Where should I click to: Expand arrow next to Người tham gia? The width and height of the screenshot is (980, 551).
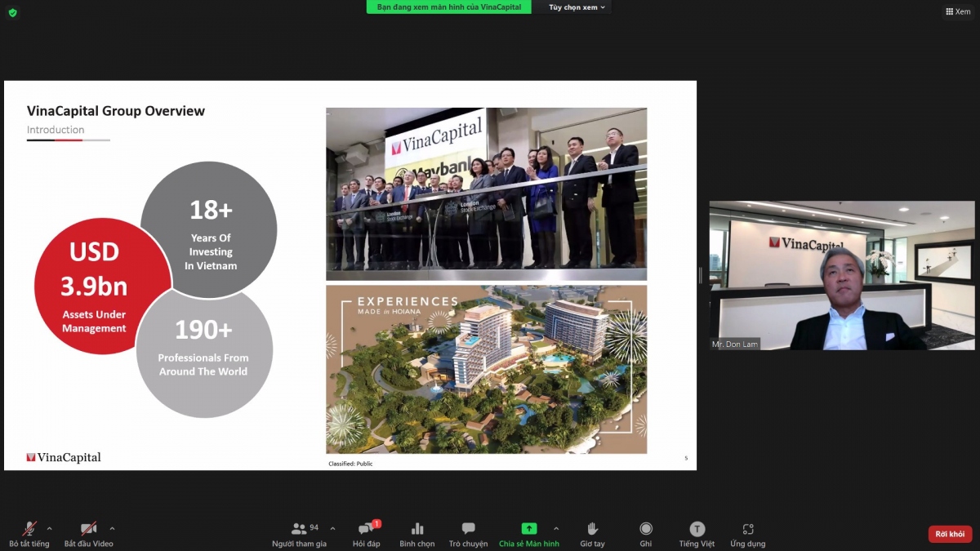332,528
